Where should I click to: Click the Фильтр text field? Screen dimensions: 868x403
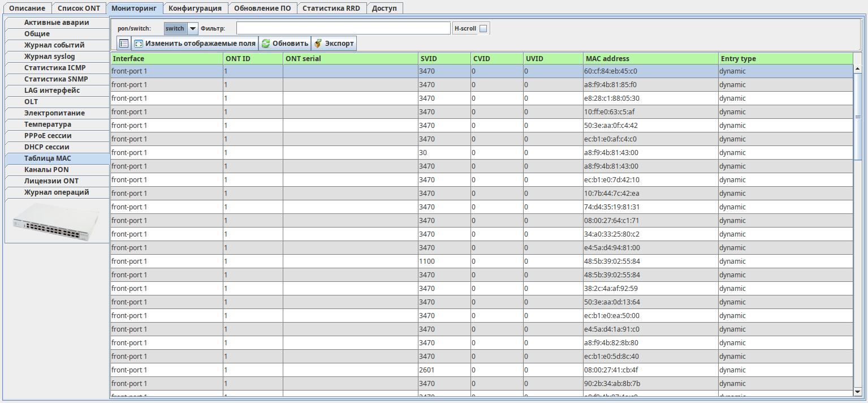pyautogui.click(x=343, y=28)
